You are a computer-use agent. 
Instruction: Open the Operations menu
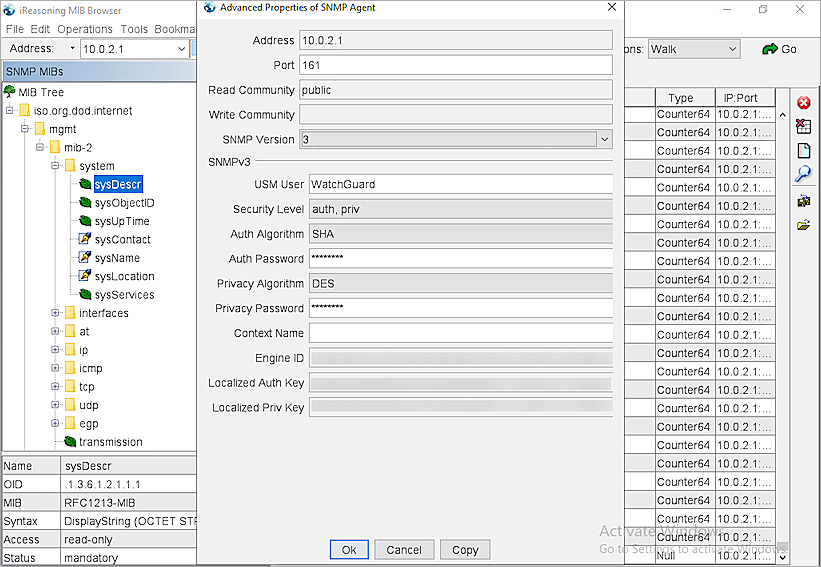tap(85, 29)
